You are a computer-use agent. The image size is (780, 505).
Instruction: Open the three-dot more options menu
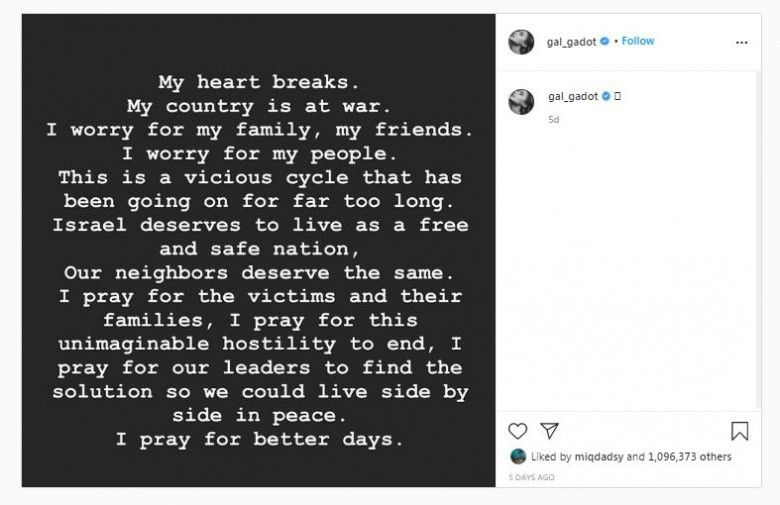741,42
